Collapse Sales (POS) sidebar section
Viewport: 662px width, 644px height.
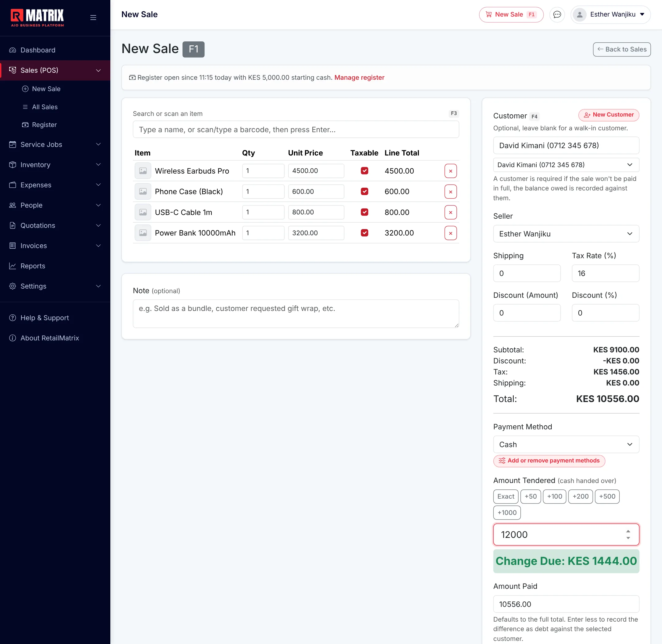click(55, 70)
